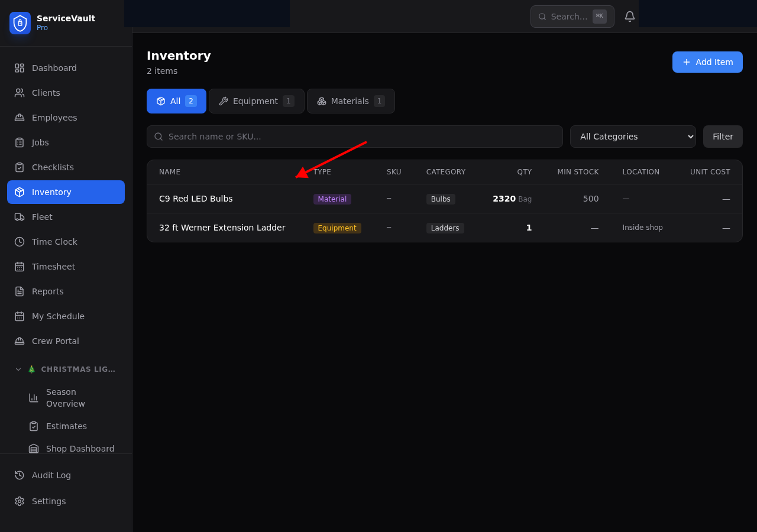This screenshot has height=532, width=757.
Task: Switch to the Materials tab
Action: pyautogui.click(x=350, y=100)
